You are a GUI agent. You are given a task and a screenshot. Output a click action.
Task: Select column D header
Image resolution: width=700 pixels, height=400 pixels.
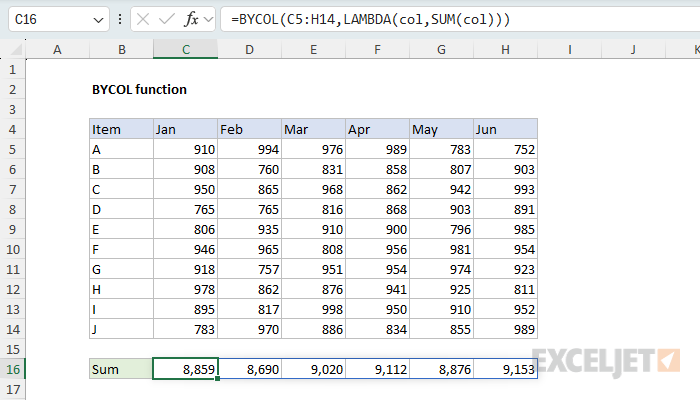coord(250,50)
